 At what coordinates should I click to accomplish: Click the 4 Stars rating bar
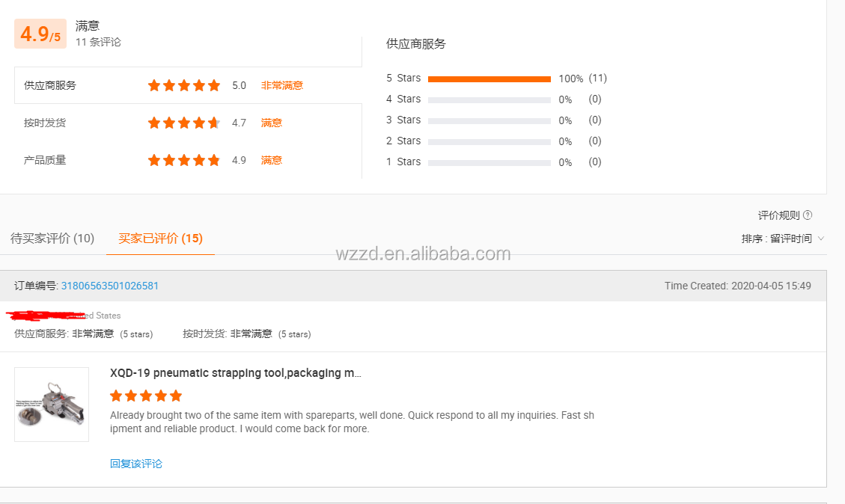pos(490,99)
